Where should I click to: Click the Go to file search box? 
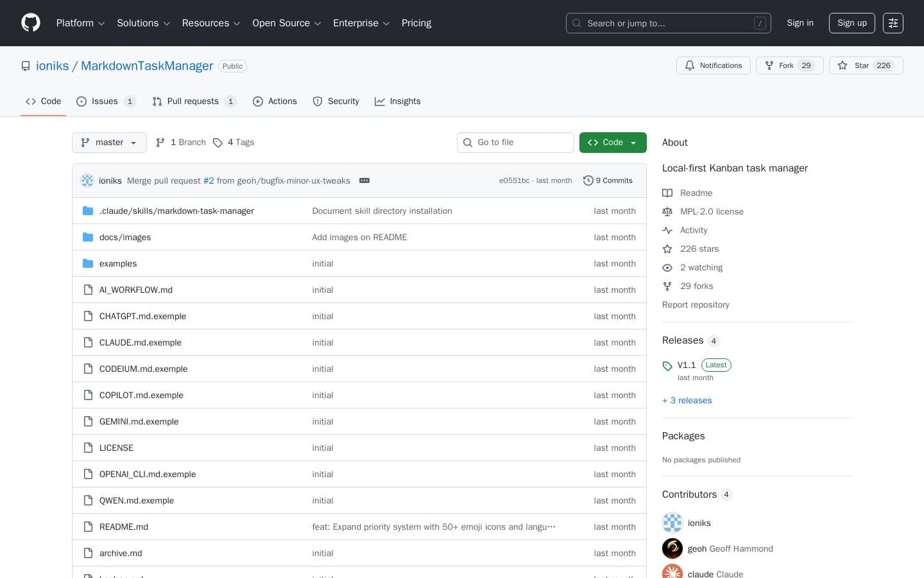pyautogui.click(x=515, y=143)
